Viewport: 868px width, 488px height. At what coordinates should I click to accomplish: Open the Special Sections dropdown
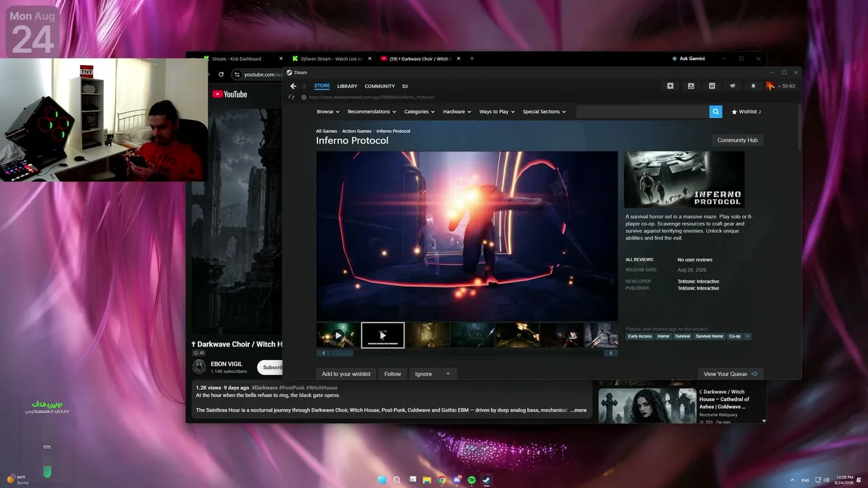click(x=545, y=112)
